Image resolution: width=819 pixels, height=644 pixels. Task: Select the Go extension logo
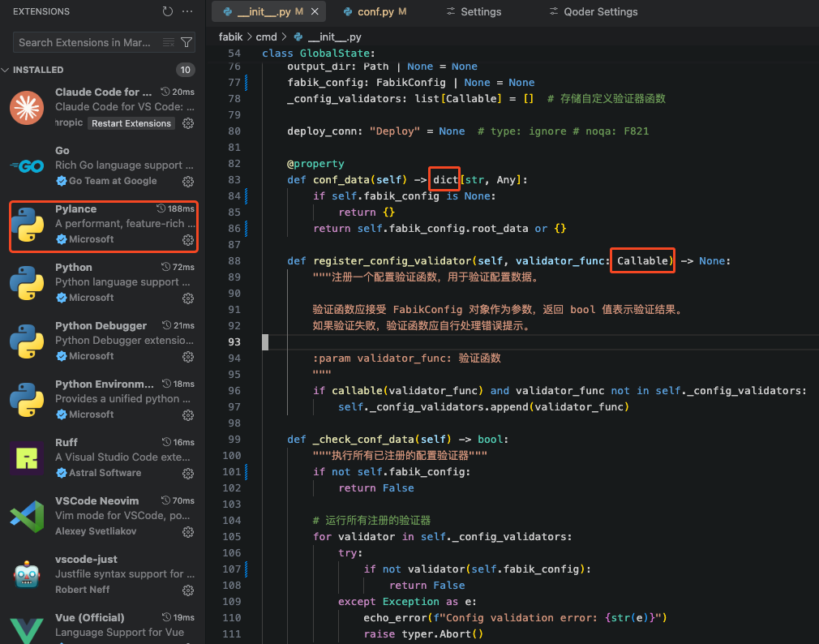(x=27, y=166)
